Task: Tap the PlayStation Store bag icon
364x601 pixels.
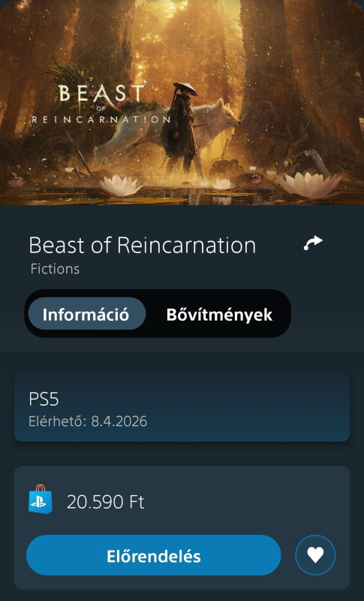Action: point(41,499)
